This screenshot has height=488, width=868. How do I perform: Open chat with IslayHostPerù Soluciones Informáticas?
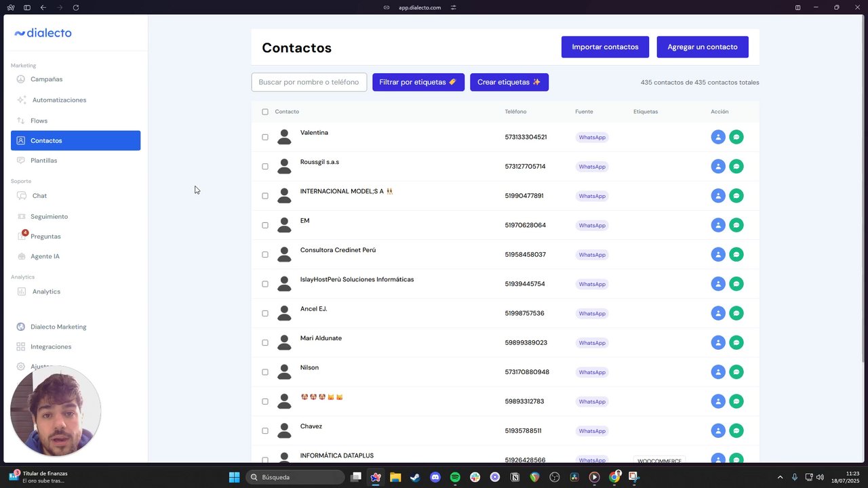point(736,284)
